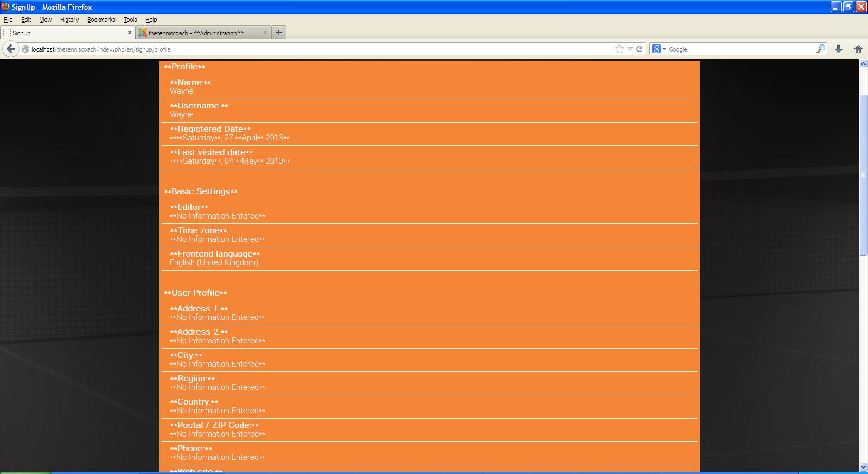This screenshot has height=474, width=868.
Task: Click the last visited 04 May 2013 value
Action: click(229, 161)
